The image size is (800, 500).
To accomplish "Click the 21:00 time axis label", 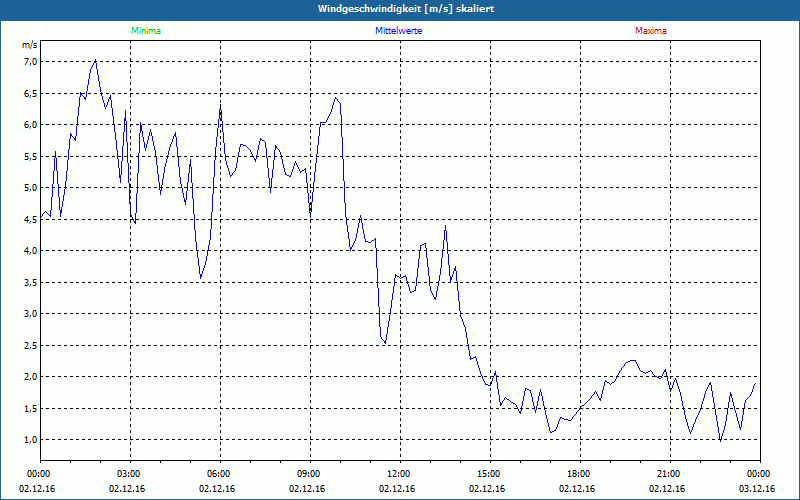I will [x=670, y=474].
